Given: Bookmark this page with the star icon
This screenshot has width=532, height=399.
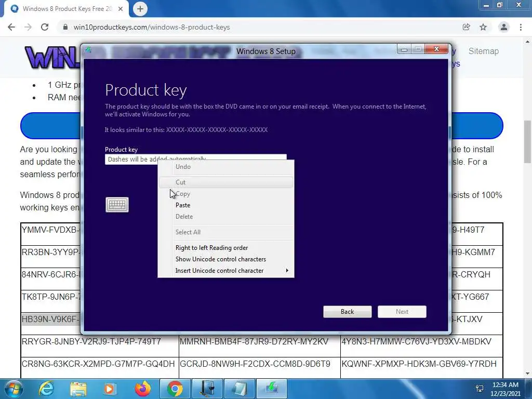Looking at the screenshot, I should [x=483, y=27].
